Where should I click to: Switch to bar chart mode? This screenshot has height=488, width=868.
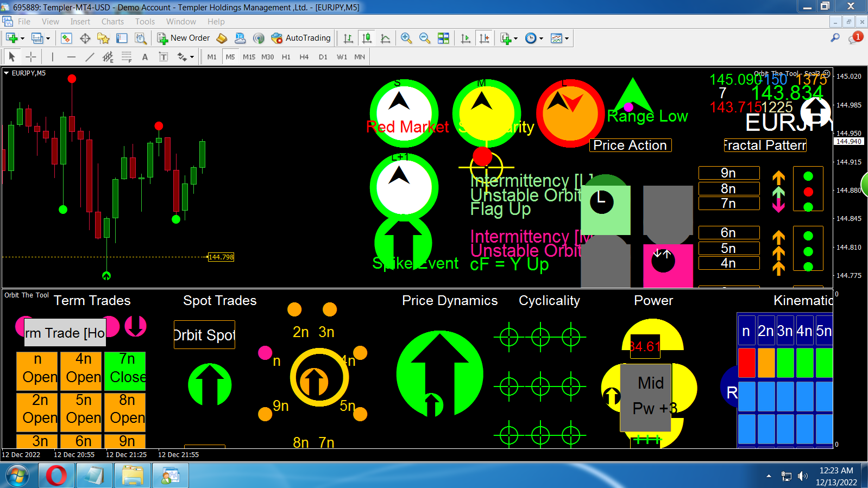point(348,38)
